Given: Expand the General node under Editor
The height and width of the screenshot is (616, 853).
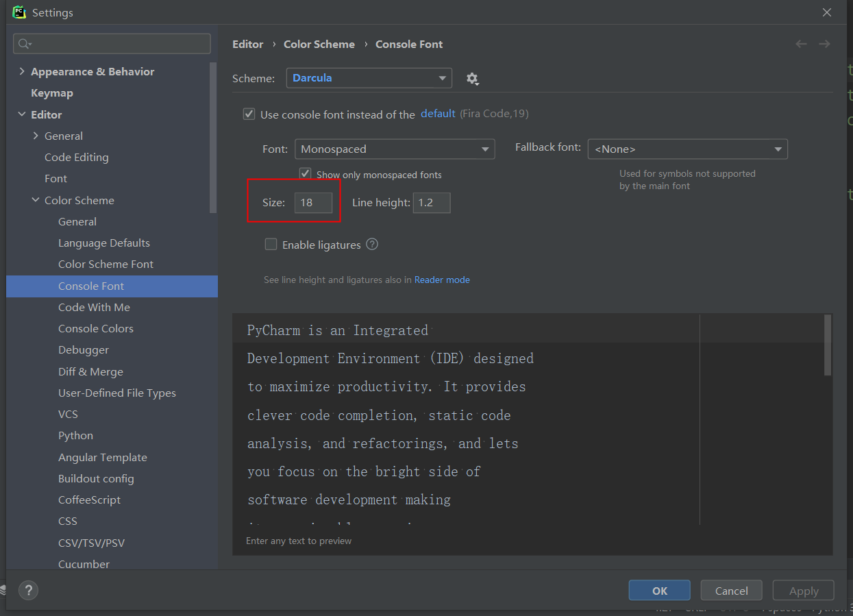Looking at the screenshot, I should pyautogui.click(x=36, y=136).
